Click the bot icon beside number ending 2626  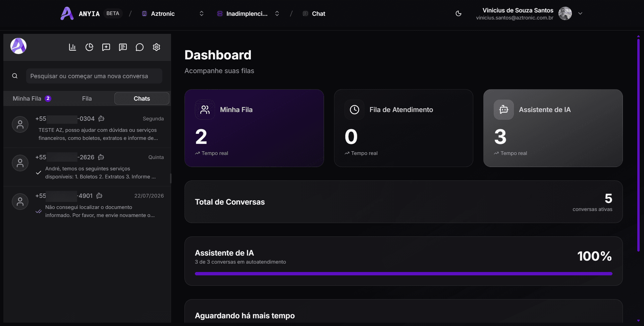(101, 157)
